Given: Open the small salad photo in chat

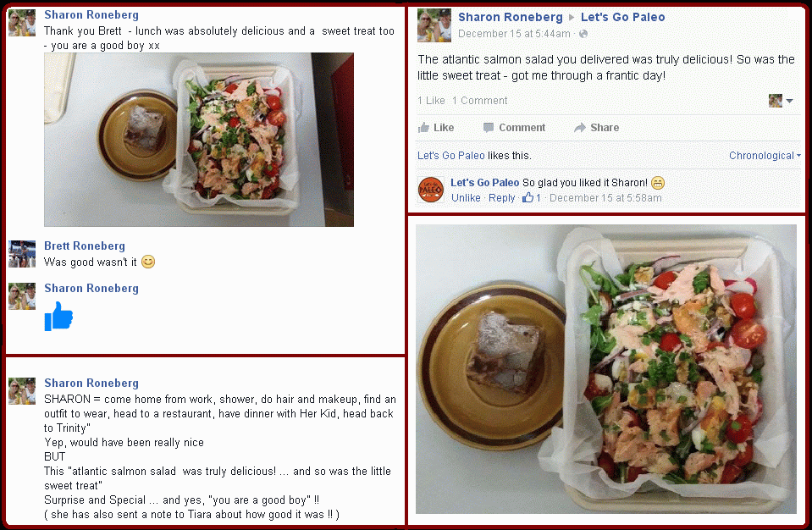Looking at the screenshot, I should click(199, 140).
